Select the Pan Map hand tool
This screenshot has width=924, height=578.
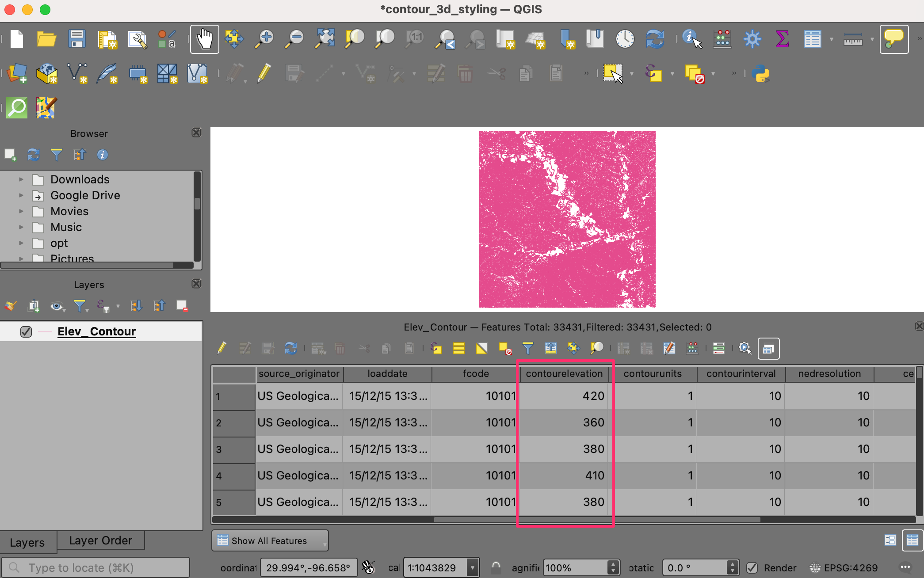(x=204, y=39)
